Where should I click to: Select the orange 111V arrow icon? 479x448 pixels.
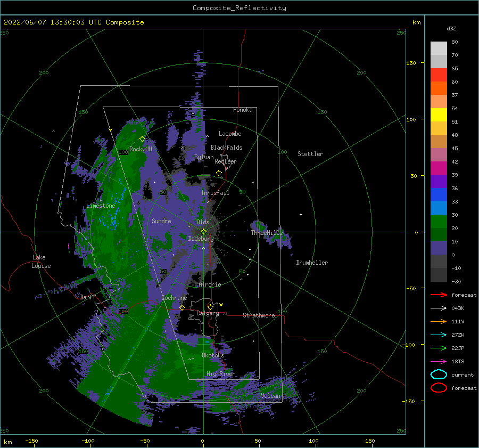pos(439,321)
